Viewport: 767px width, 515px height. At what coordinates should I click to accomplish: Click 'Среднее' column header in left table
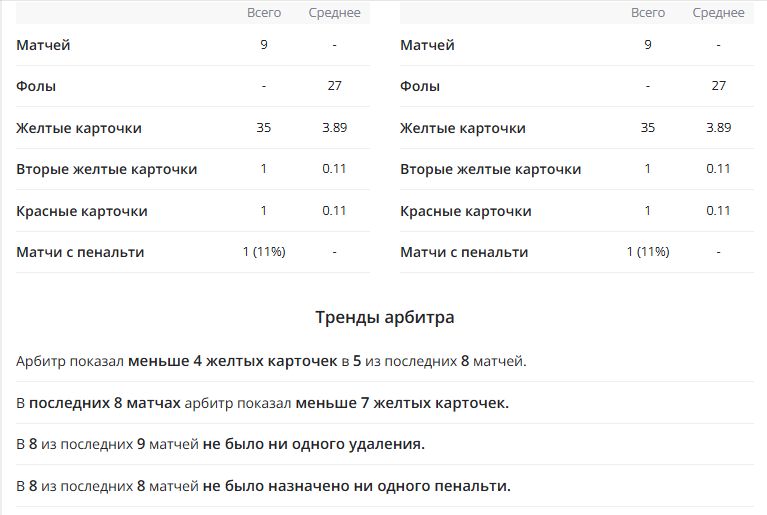(335, 13)
